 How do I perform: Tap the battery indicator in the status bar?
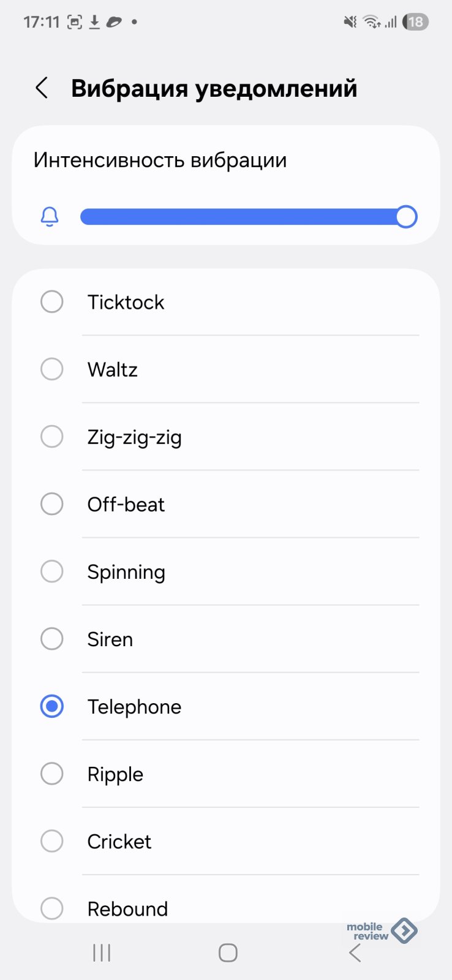(x=416, y=22)
